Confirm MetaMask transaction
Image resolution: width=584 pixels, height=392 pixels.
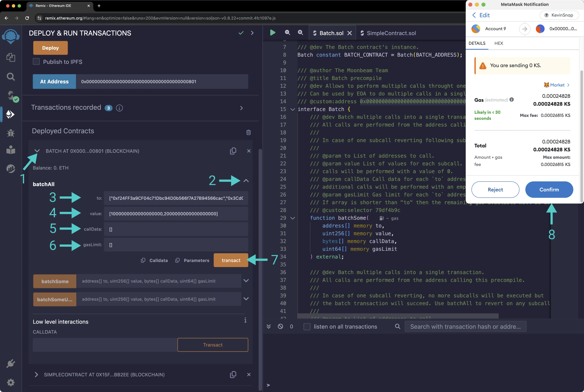tap(549, 190)
